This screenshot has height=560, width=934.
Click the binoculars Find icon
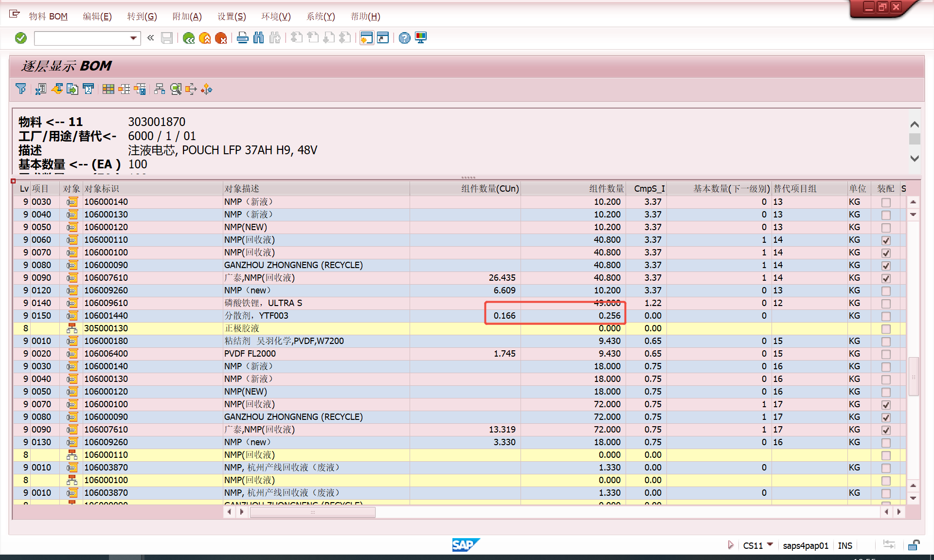pos(259,38)
